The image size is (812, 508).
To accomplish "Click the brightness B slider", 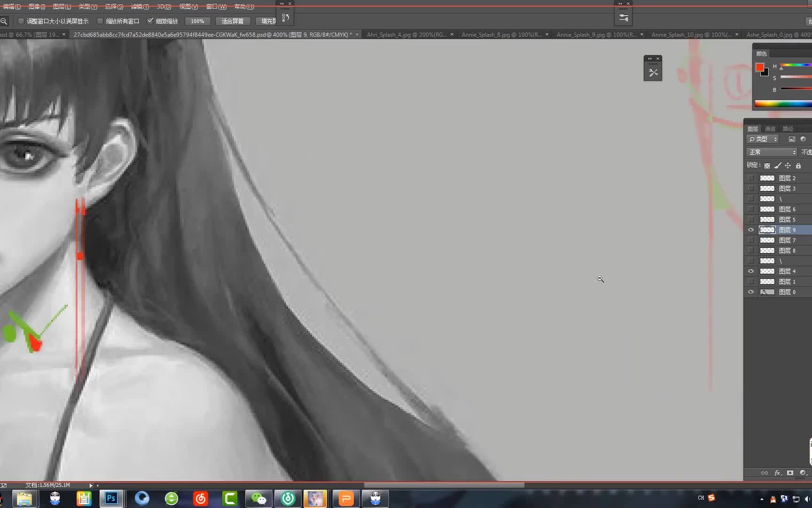I will (796, 88).
